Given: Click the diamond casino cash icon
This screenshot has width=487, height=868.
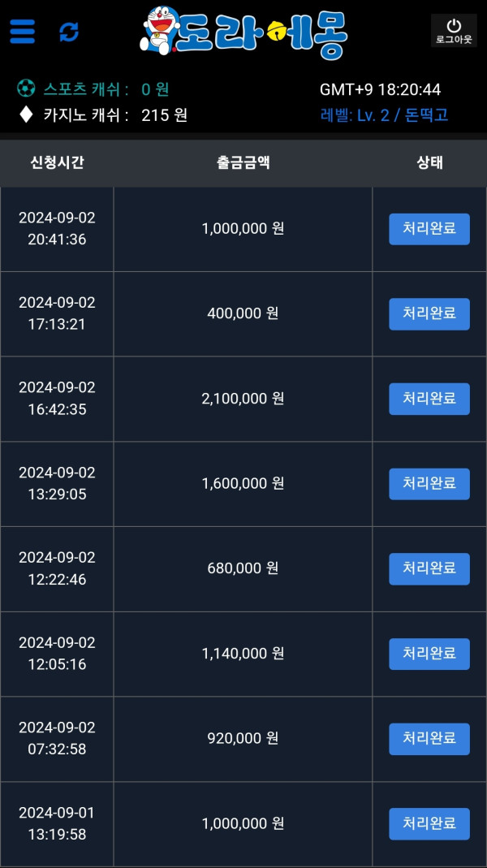Looking at the screenshot, I should (26, 114).
